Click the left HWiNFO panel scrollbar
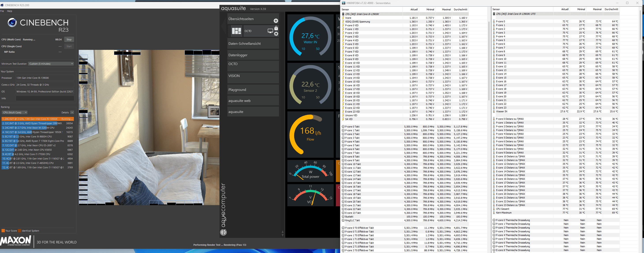 pyautogui.click(x=489, y=61)
